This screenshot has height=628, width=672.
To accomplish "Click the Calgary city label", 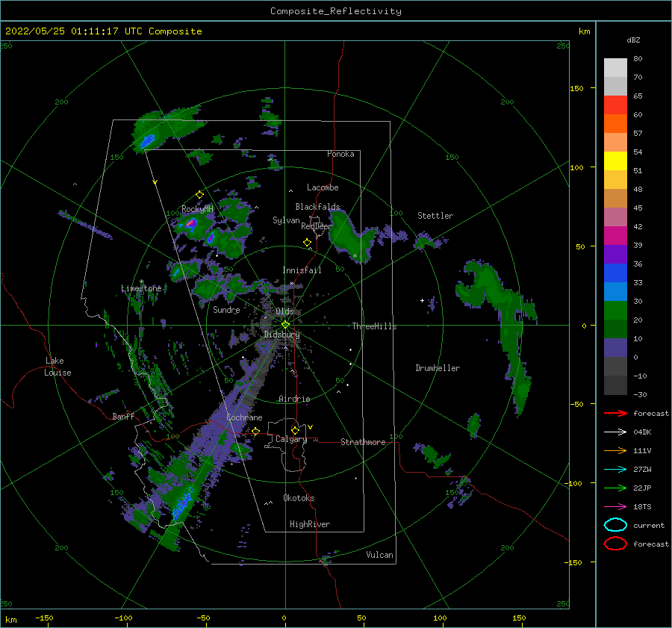I will coord(291,439).
